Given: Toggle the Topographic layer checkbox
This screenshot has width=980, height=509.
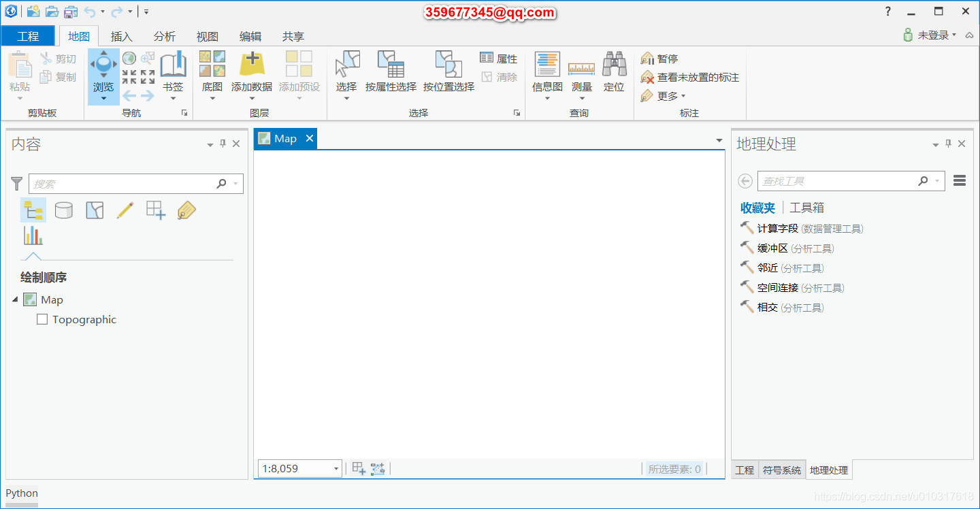Looking at the screenshot, I should click(x=42, y=319).
